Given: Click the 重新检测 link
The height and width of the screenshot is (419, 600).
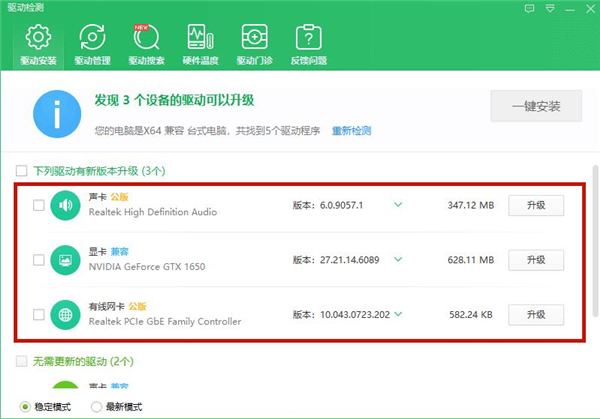Looking at the screenshot, I should (x=351, y=131).
